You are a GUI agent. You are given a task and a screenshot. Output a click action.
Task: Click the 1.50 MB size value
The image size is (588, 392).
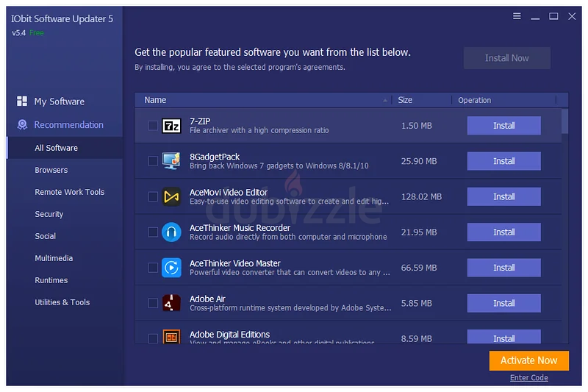point(417,126)
